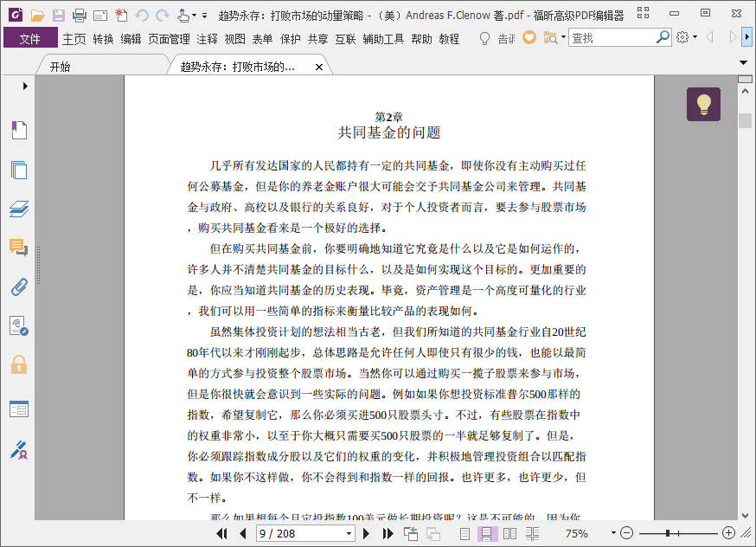This screenshot has width=756, height=547.
Task: Go to 页面管理 tab
Action: tap(169, 39)
